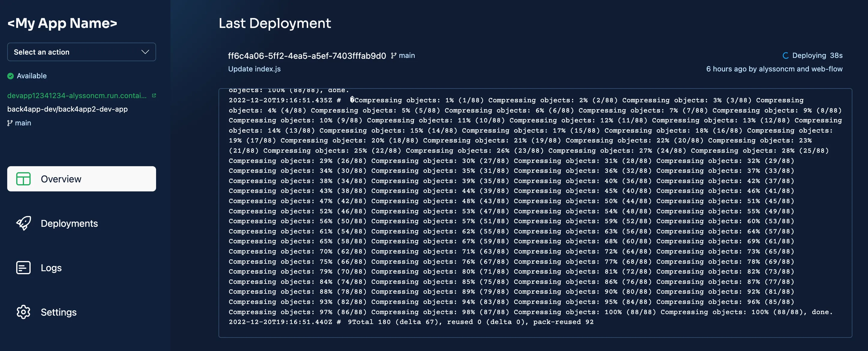
Task: Click the Last Deployment heading
Action: (x=275, y=23)
